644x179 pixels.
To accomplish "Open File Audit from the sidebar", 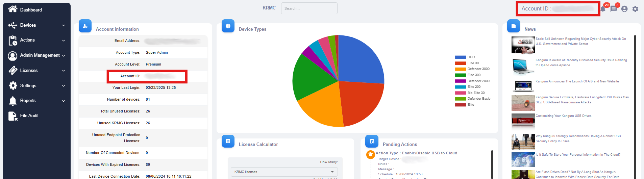I will coord(29,116).
